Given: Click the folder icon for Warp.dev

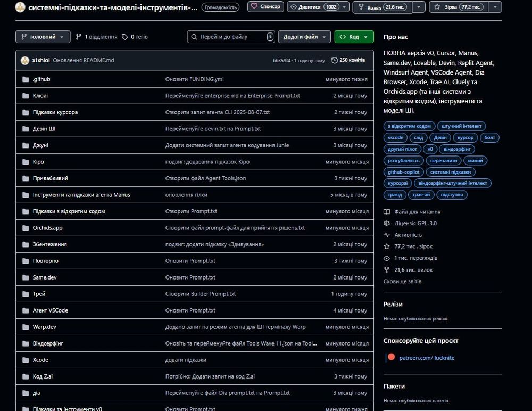Looking at the screenshot, I should (26, 327).
